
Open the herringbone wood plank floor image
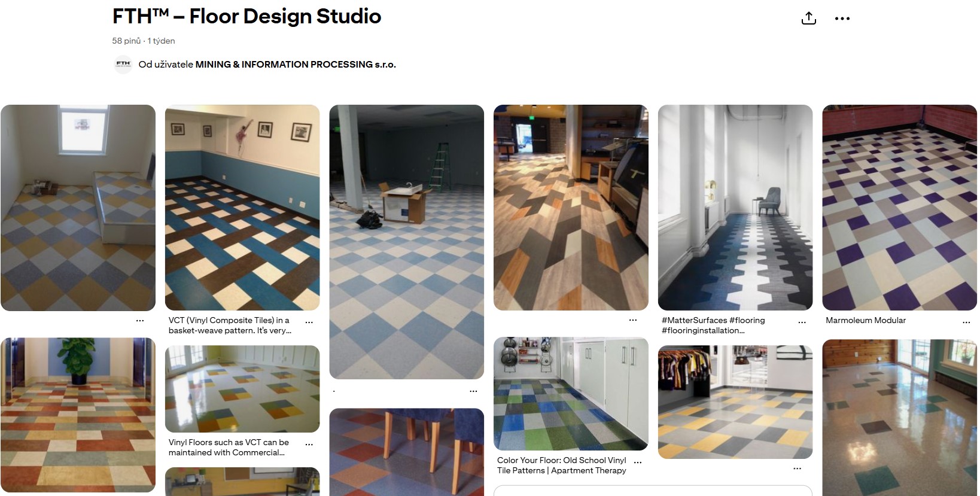[571, 208]
